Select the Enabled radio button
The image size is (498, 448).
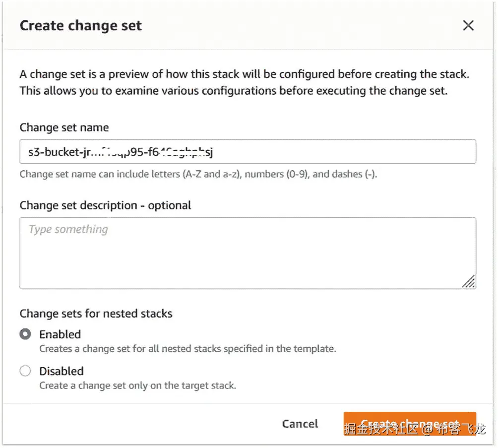coord(25,334)
